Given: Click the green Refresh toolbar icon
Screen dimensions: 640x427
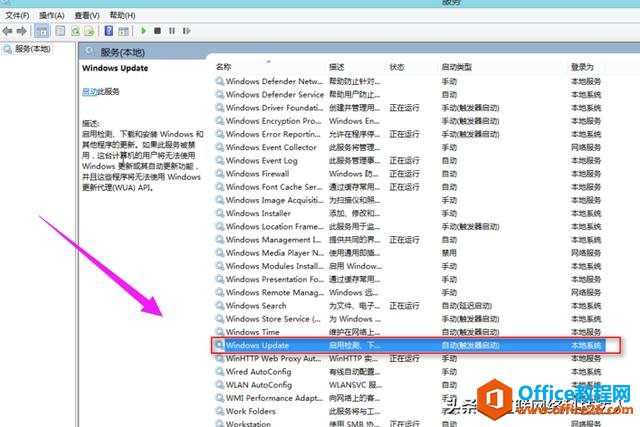Looking at the screenshot, I should (76, 31).
